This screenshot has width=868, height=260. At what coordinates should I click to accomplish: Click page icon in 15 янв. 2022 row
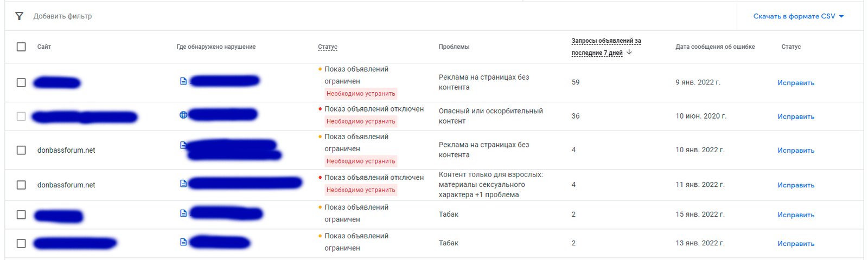click(x=183, y=213)
